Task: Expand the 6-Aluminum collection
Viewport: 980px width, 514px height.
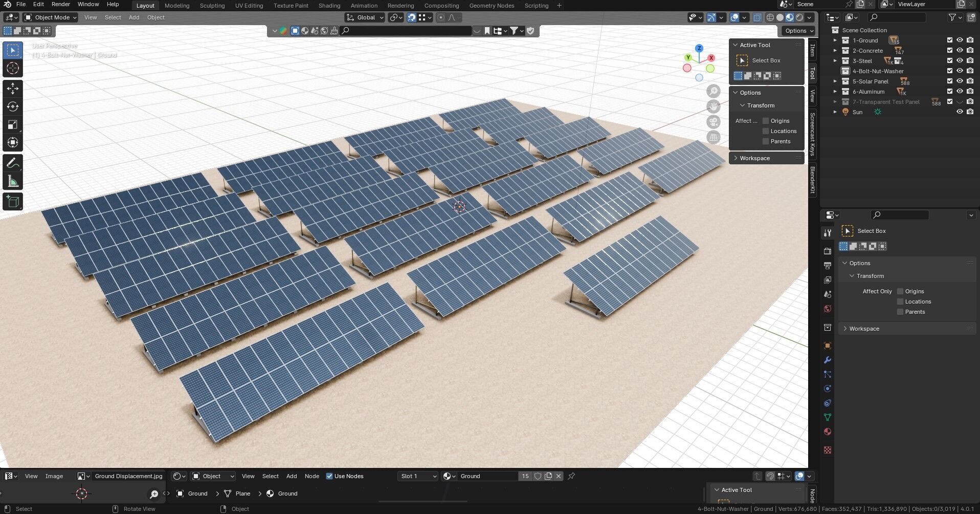Action: pyautogui.click(x=835, y=91)
